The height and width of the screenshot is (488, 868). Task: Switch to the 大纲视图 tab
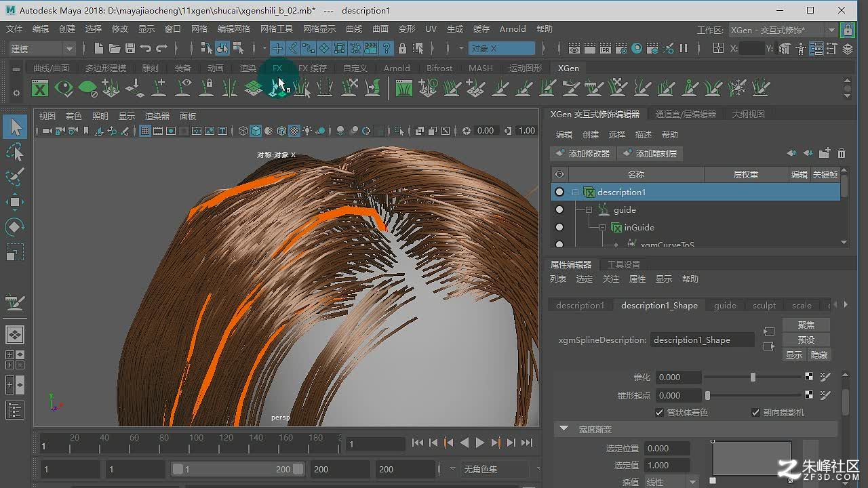(748, 114)
